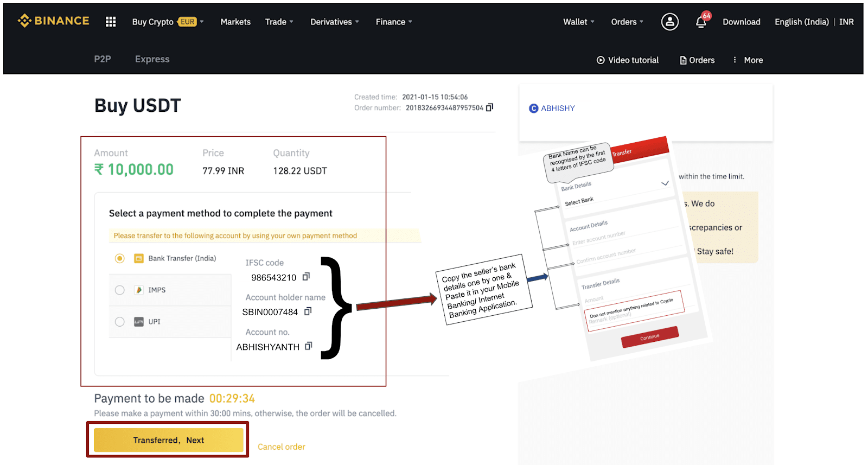Click the More three-dot icon

735,60
